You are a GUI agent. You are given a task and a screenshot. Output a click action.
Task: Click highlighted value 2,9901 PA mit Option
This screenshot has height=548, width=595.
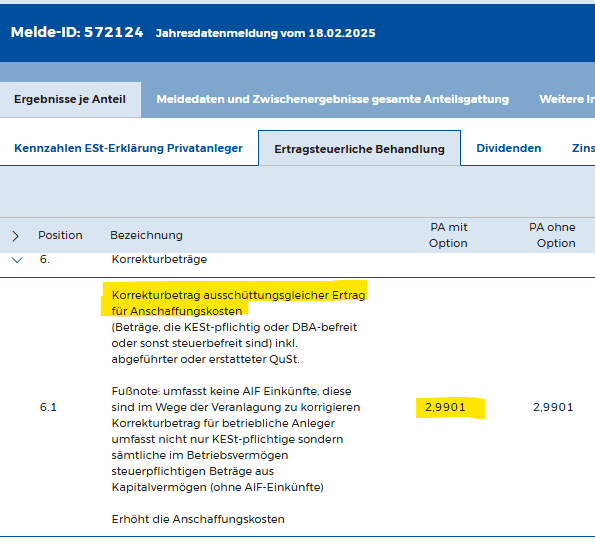445,407
